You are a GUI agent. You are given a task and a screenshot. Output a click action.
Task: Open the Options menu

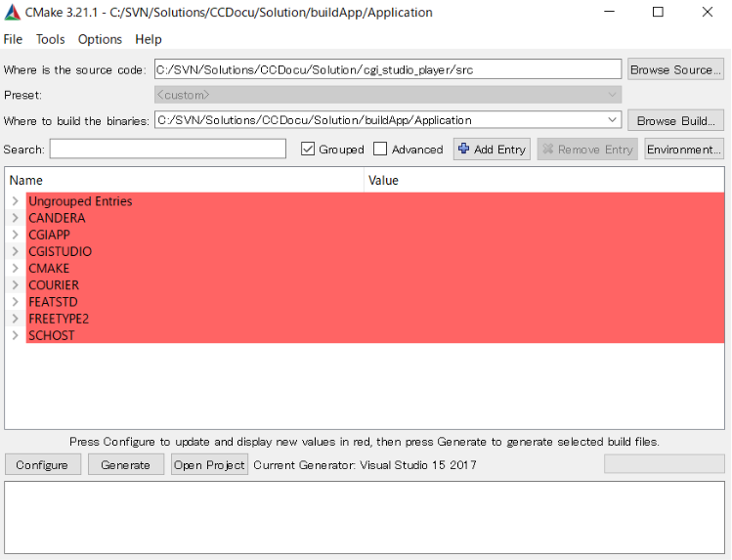[x=100, y=39]
